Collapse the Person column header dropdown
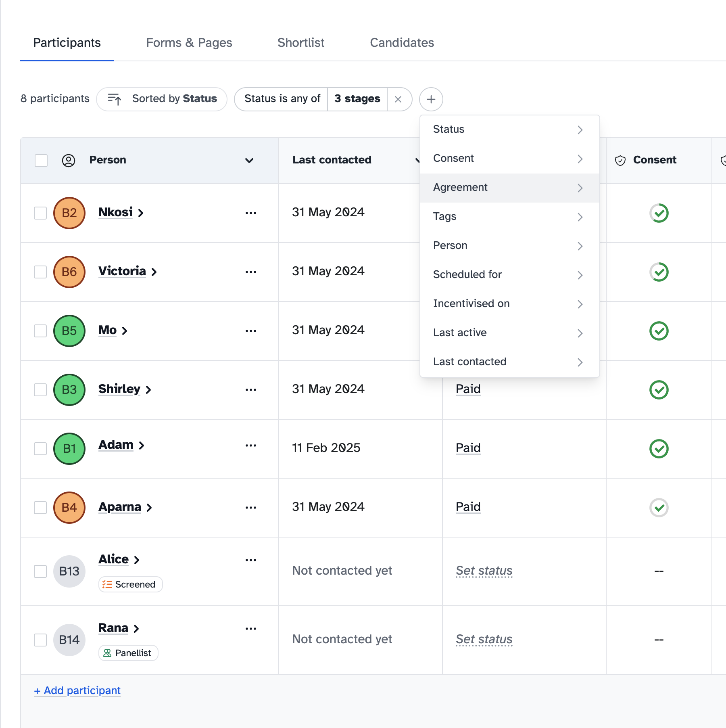 [249, 161]
